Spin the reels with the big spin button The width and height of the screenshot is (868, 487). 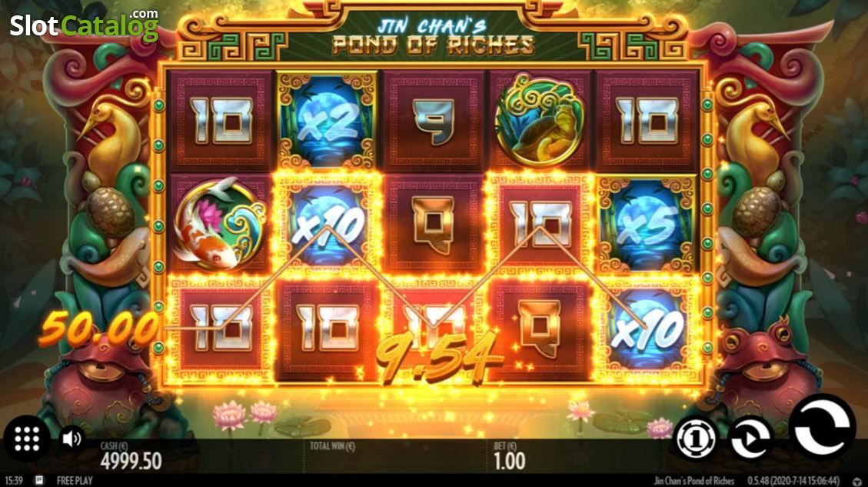822,426
